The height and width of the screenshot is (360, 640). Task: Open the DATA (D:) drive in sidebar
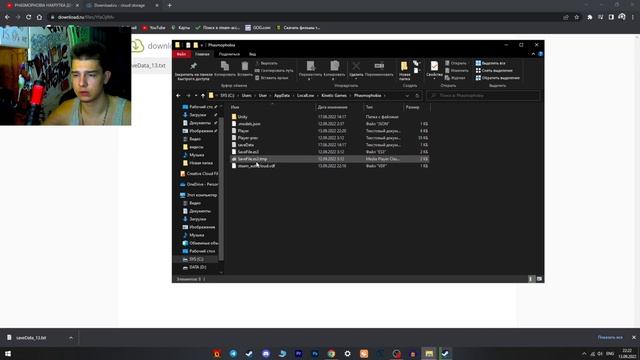pyautogui.click(x=198, y=267)
